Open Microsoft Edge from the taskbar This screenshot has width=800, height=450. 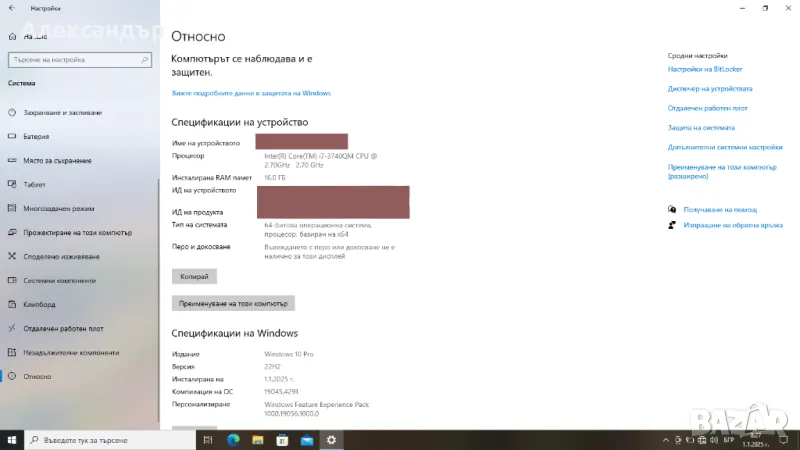[233, 439]
